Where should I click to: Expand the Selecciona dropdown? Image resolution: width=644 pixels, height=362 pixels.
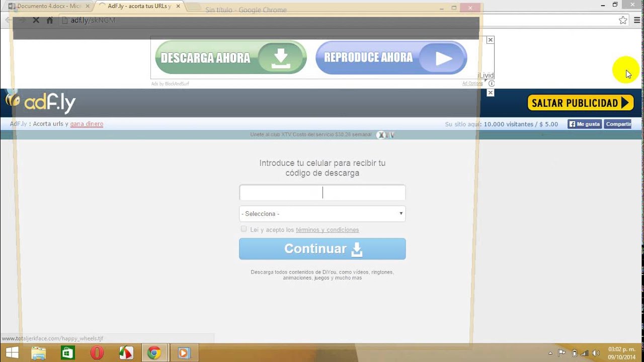[322, 214]
